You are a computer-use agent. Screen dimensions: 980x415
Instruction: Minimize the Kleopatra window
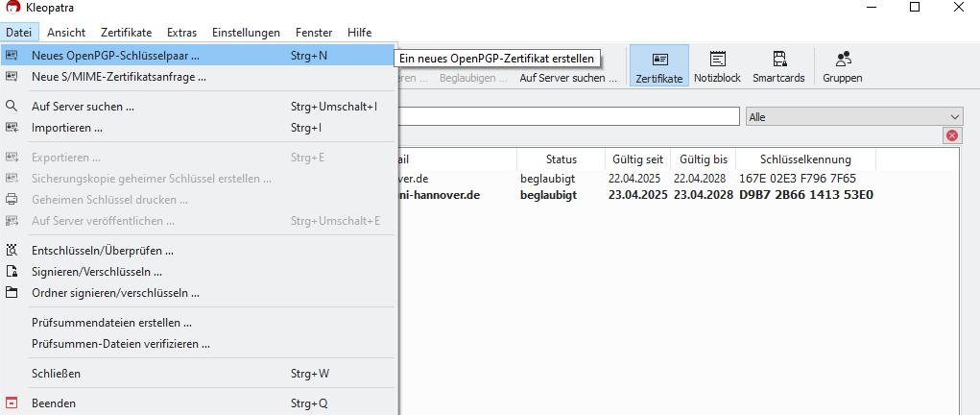point(870,7)
